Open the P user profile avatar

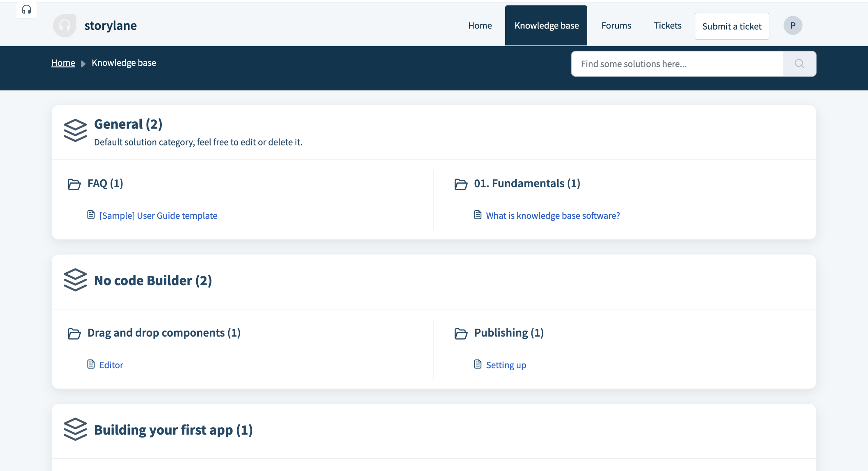pos(793,25)
